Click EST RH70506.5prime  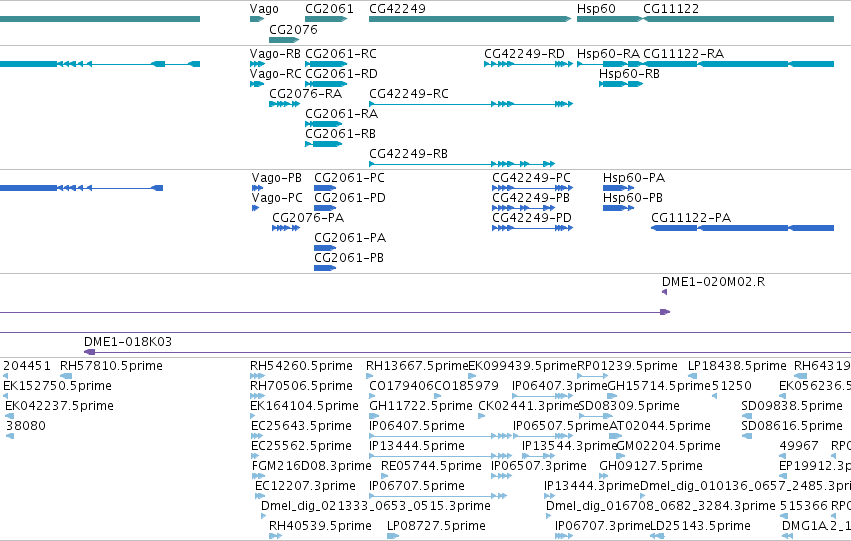[301, 386]
